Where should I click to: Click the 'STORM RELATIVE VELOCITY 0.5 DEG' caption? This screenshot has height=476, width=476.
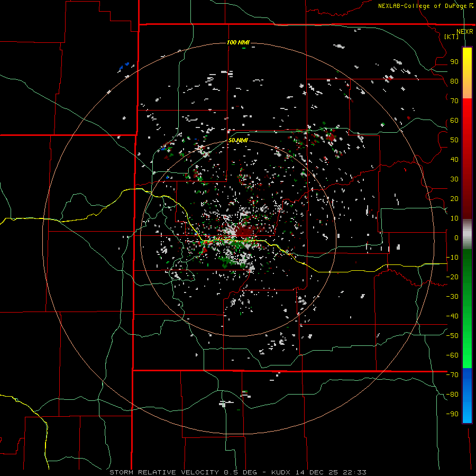pyautogui.click(x=183, y=472)
